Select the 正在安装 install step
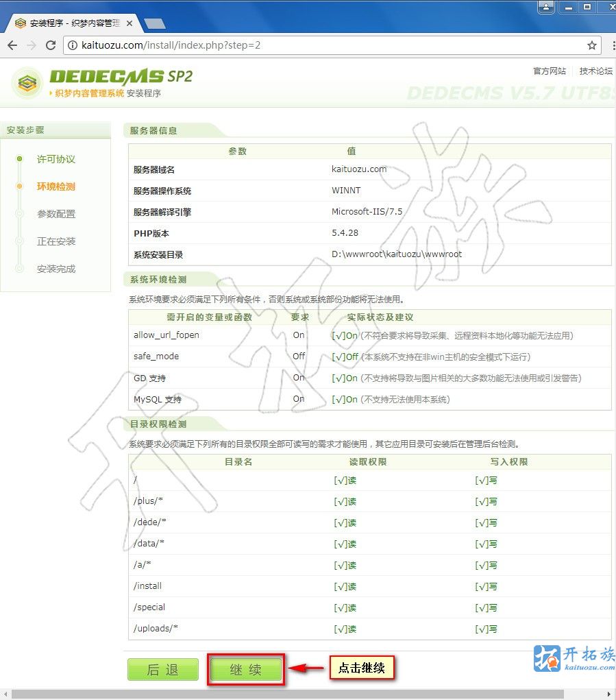 [x=56, y=241]
